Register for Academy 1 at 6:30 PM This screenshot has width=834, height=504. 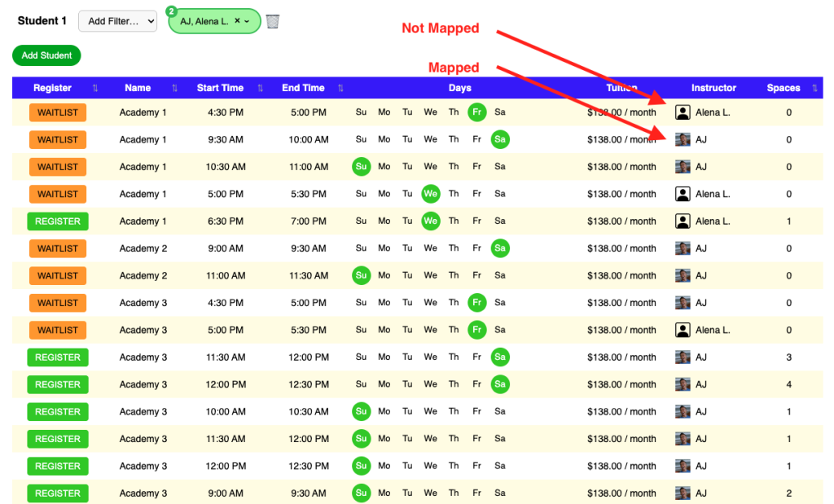tap(58, 221)
